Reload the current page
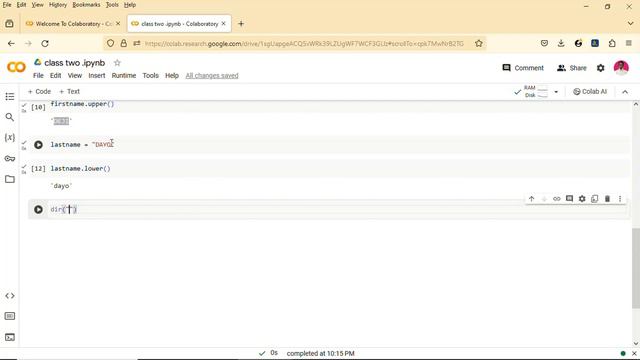Image resolution: width=640 pixels, height=360 pixels. (x=45, y=43)
